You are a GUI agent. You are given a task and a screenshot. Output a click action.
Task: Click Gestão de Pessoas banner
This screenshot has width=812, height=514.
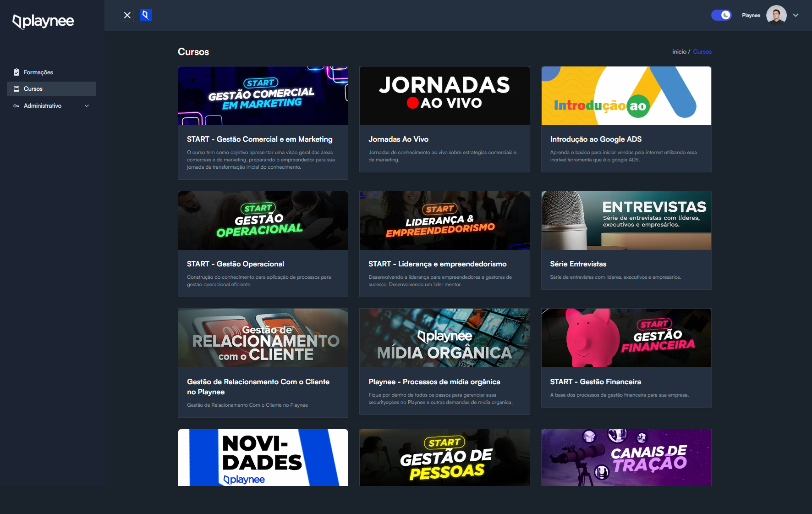pyautogui.click(x=444, y=458)
